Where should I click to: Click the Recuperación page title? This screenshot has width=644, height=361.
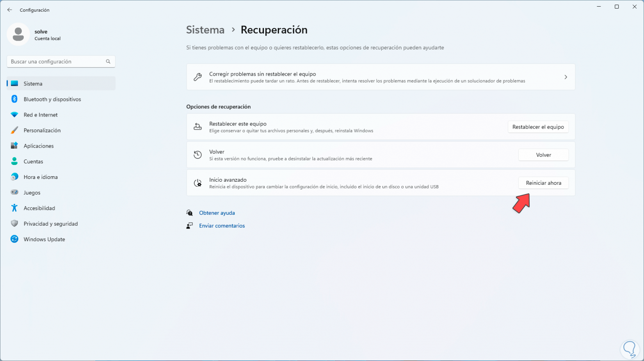click(x=274, y=30)
